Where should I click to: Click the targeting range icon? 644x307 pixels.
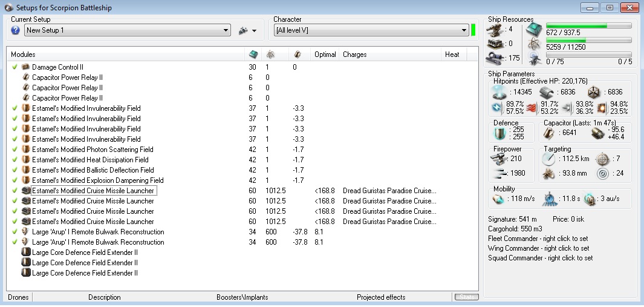pyautogui.click(x=548, y=159)
